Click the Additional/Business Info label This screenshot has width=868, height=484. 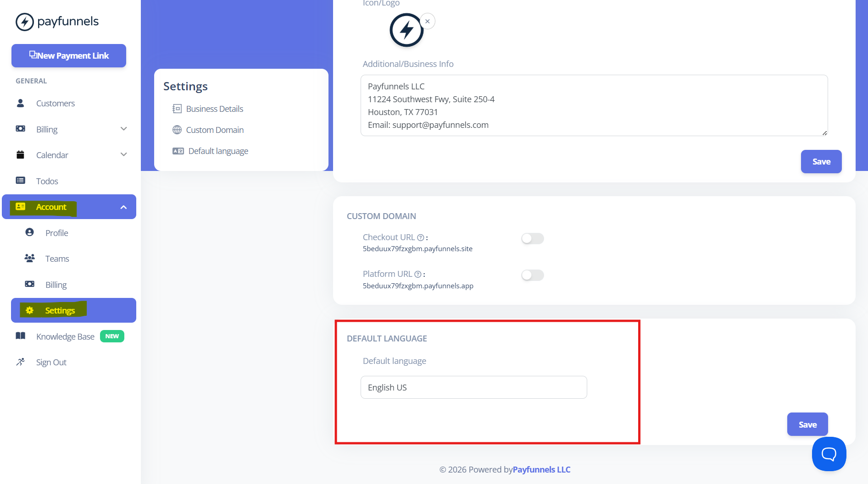tap(408, 64)
